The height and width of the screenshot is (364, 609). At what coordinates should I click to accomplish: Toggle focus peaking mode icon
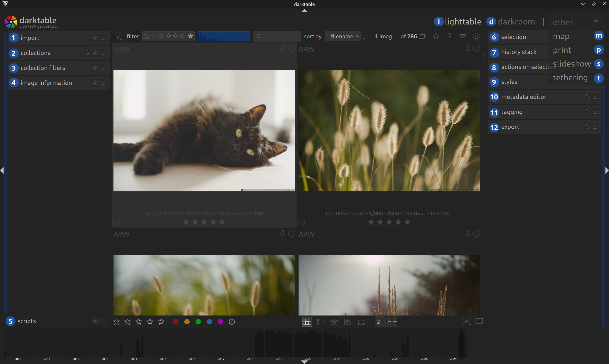coord(467,322)
